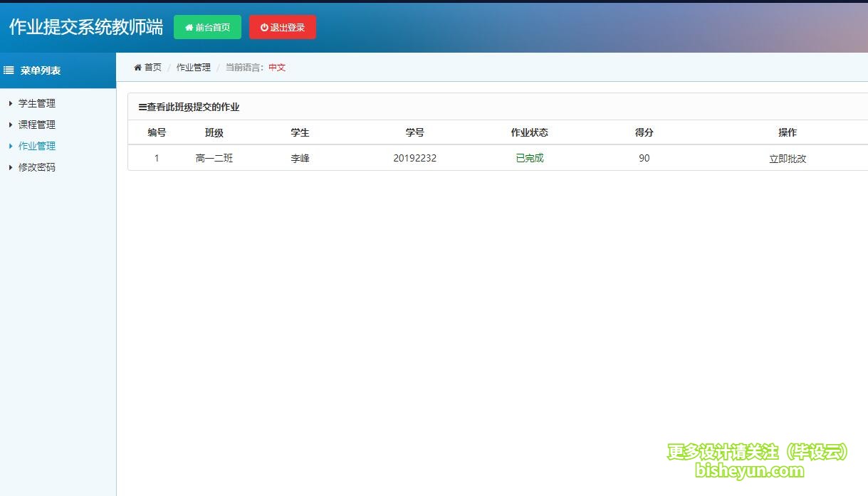
Task: Click the list icon beside 菜单列表
Action: 9,70
